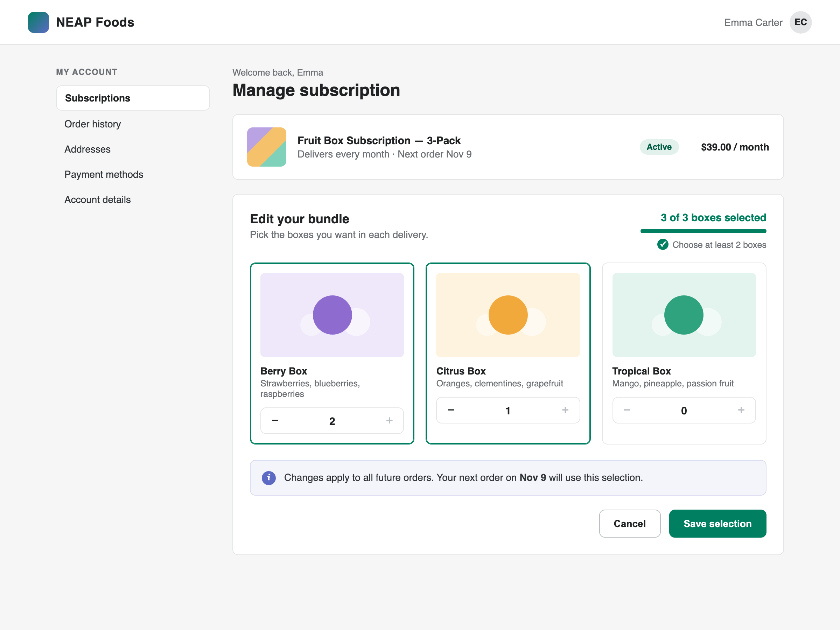The image size is (840, 630).
Task: Increase Berry Box quantity with plus
Action: click(389, 420)
